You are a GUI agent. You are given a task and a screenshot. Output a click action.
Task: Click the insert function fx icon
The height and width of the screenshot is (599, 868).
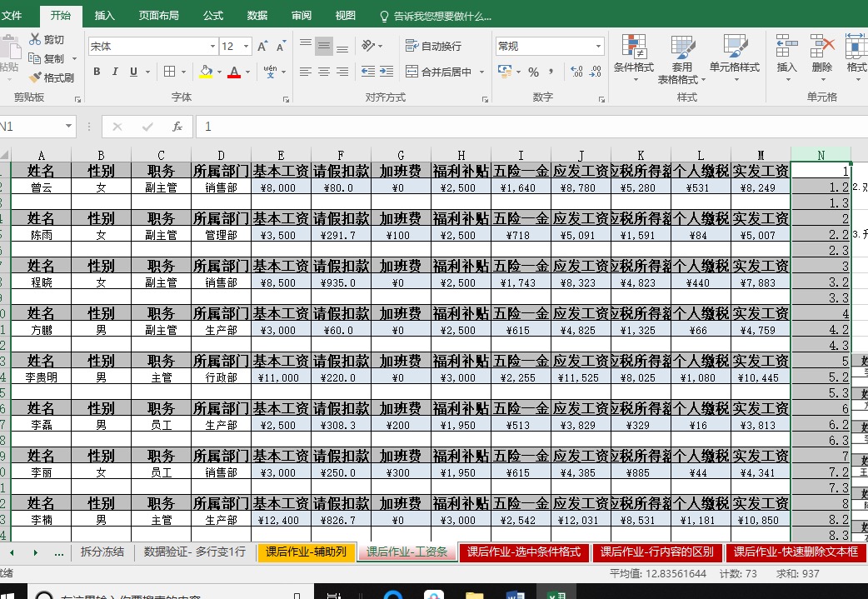[177, 127]
